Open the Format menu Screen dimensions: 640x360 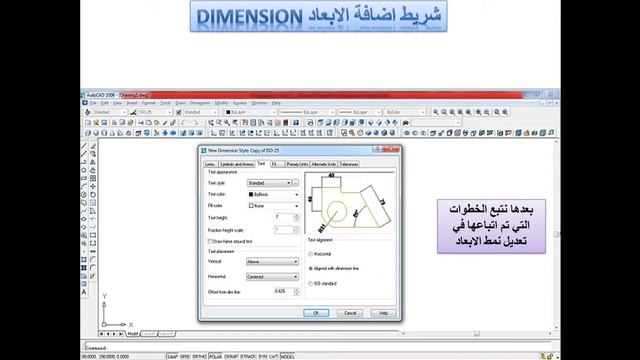[149, 103]
